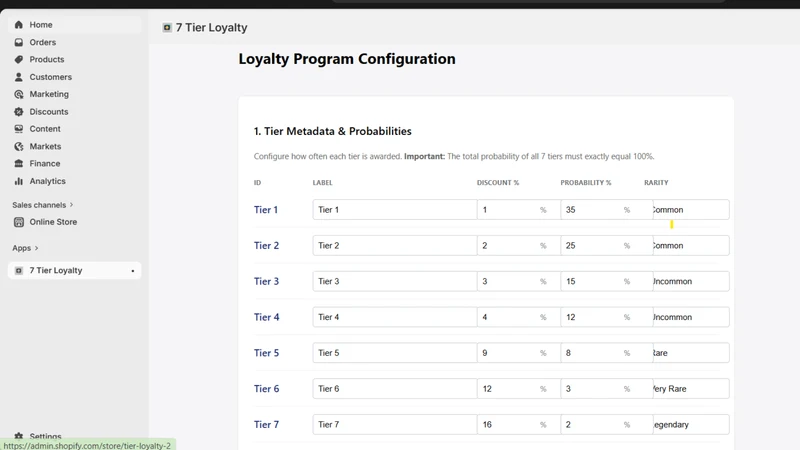The height and width of the screenshot is (450, 800).
Task: Open the Tier 4 rarity field
Action: [x=691, y=317]
